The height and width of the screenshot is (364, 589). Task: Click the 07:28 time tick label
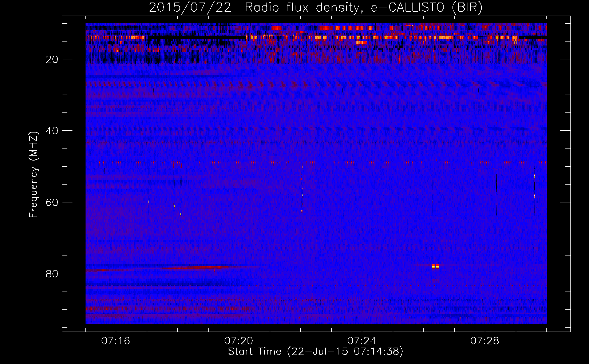pyautogui.click(x=485, y=341)
